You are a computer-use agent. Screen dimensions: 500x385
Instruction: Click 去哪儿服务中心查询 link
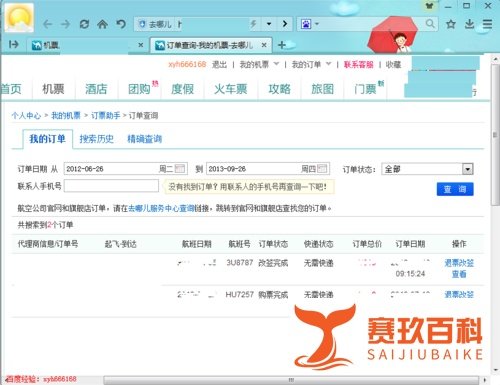coord(161,208)
